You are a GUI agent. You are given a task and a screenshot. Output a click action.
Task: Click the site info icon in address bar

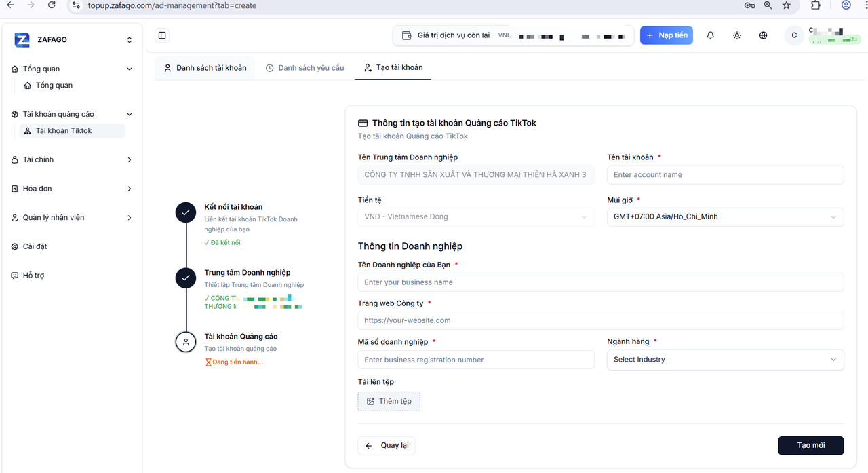click(76, 5)
